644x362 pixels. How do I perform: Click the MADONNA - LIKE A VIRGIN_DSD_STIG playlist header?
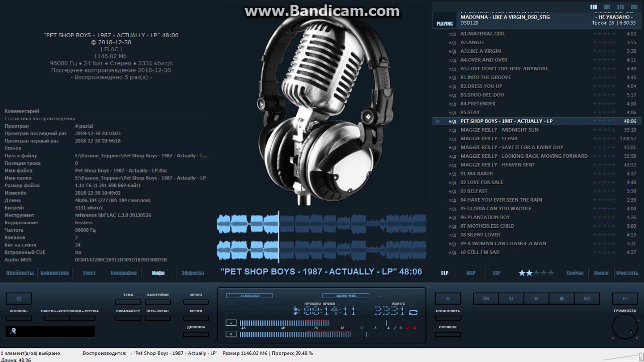(x=535, y=20)
